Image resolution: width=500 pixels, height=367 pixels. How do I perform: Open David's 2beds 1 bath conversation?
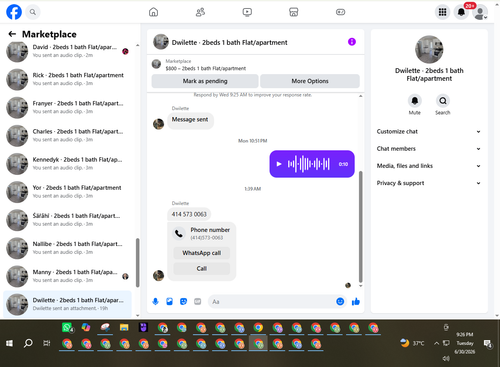(x=68, y=51)
